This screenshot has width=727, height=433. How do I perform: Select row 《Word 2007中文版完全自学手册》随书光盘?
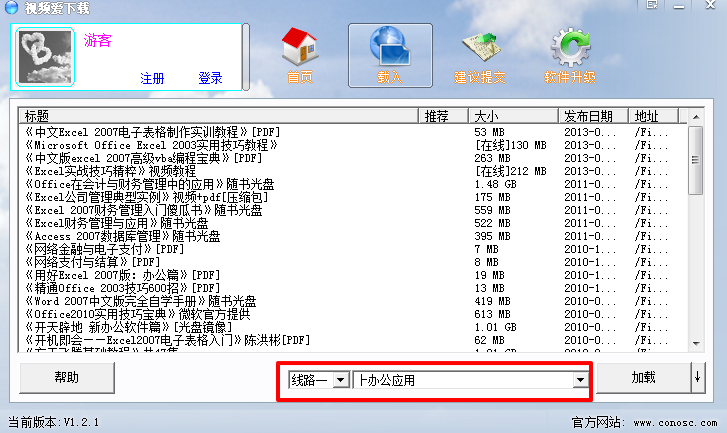coord(352,301)
